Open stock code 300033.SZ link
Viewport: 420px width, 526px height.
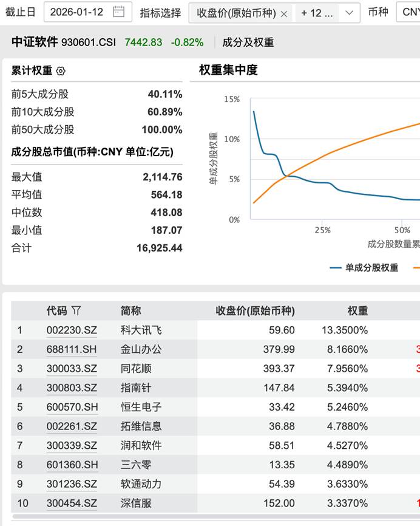pos(72,369)
